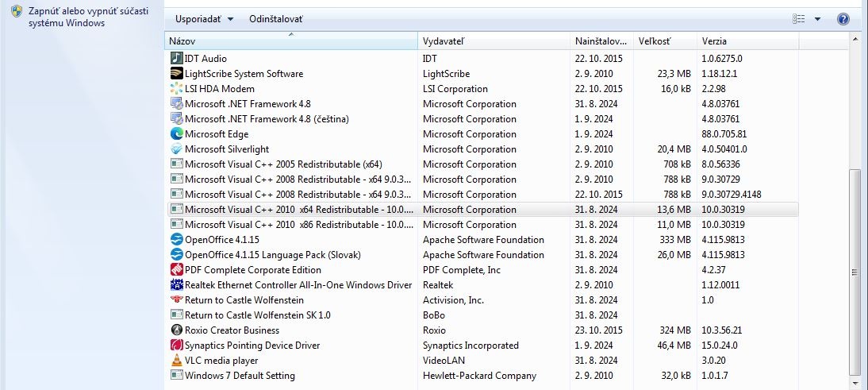This screenshot has width=868, height=390.
Task: Click the OpenOffice 4.1.15 icon
Action: coord(177,240)
